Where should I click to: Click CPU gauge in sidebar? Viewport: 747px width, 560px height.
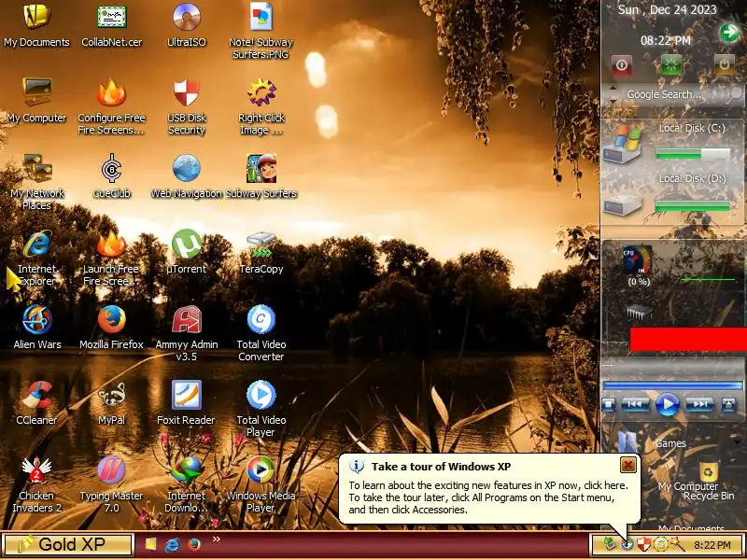pos(638,260)
